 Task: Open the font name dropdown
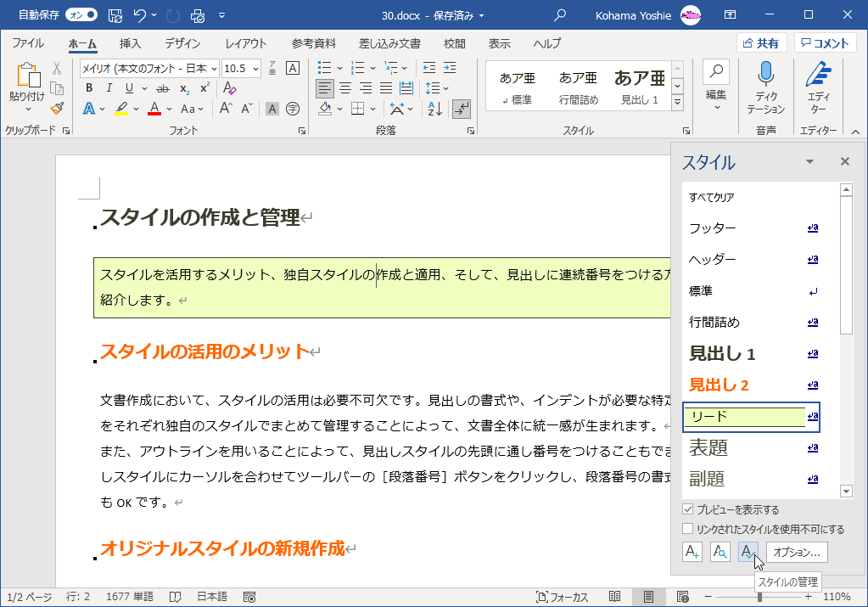tap(213, 69)
